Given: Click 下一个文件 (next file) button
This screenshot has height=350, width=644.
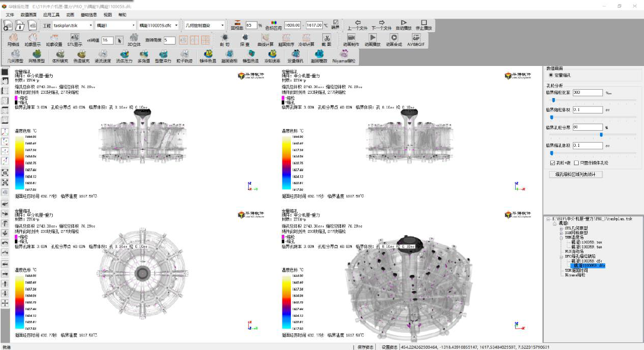Looking at the screenshot, I should (x=381, y=25).
